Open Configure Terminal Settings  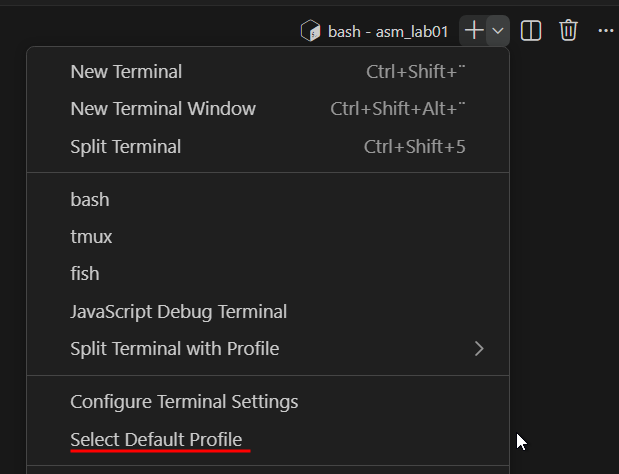click(x=184, y=402)
